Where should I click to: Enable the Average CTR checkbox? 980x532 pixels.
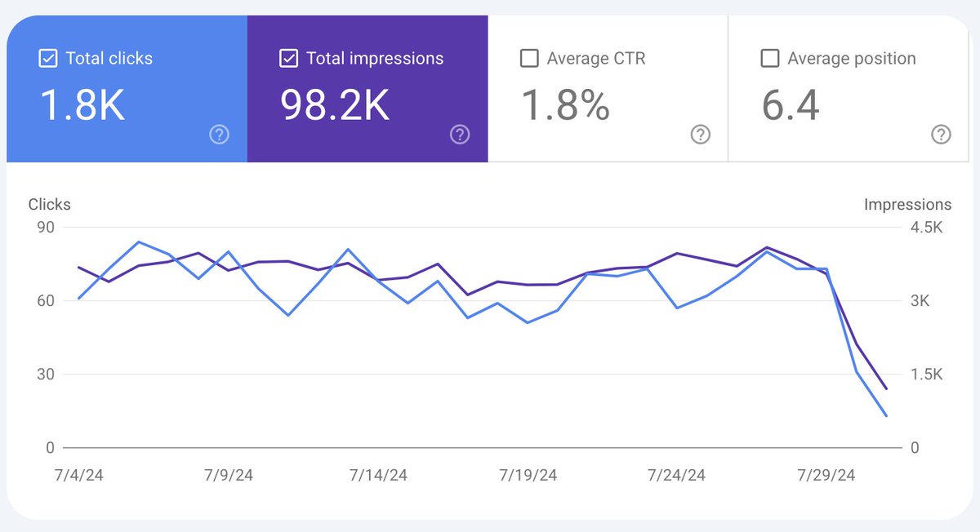tap(529, 59)
